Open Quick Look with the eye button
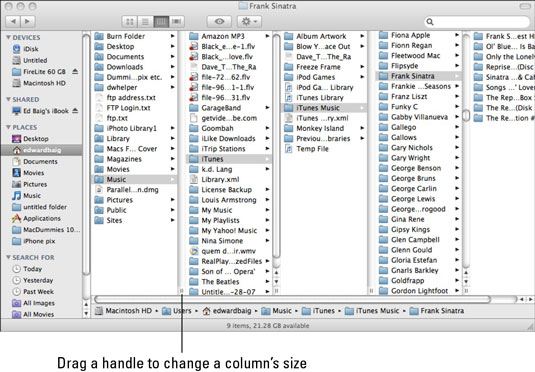 (x=219, y=22)
